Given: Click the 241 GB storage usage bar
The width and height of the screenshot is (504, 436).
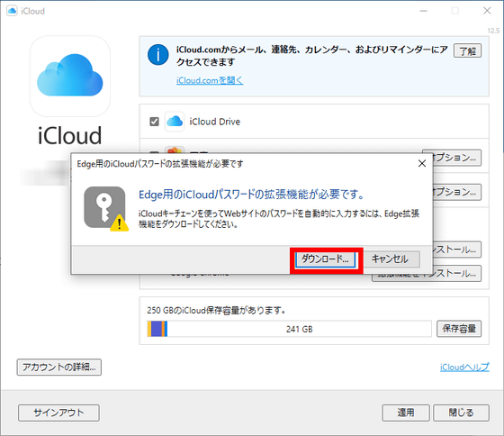Looking at the screenshot, I should [289, 329].
